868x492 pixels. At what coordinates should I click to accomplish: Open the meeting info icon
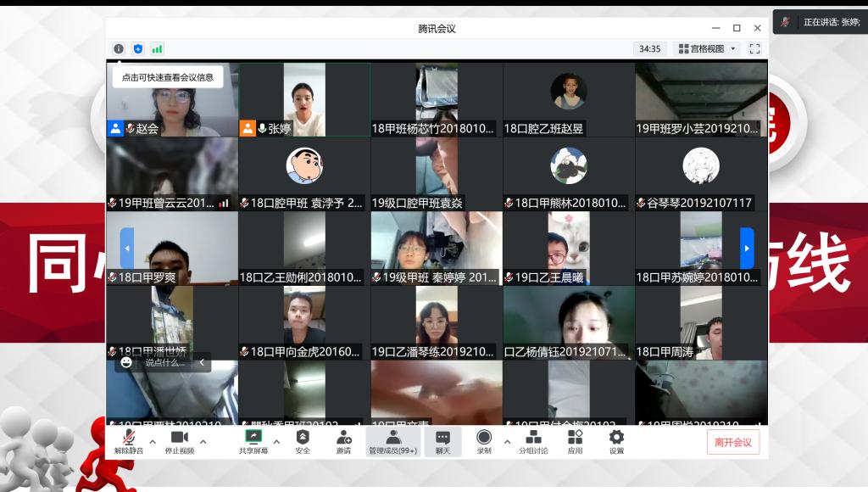[x=119, y=49]
